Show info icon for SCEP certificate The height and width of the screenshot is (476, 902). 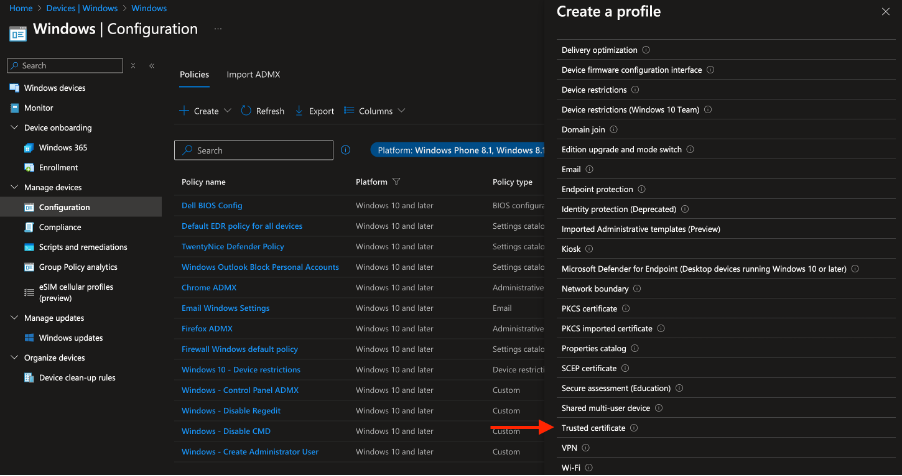pyautogui.click(x=625, y=368)
